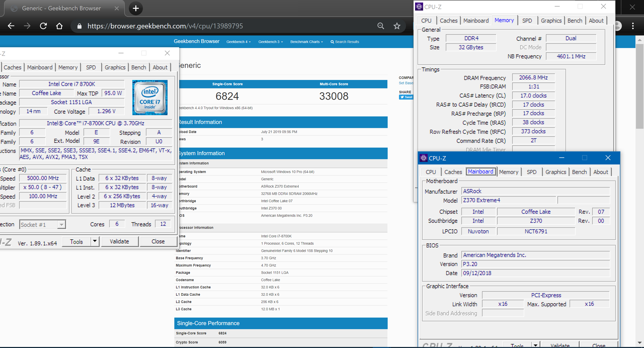Click the padlock site info icon

coord(79,26)
